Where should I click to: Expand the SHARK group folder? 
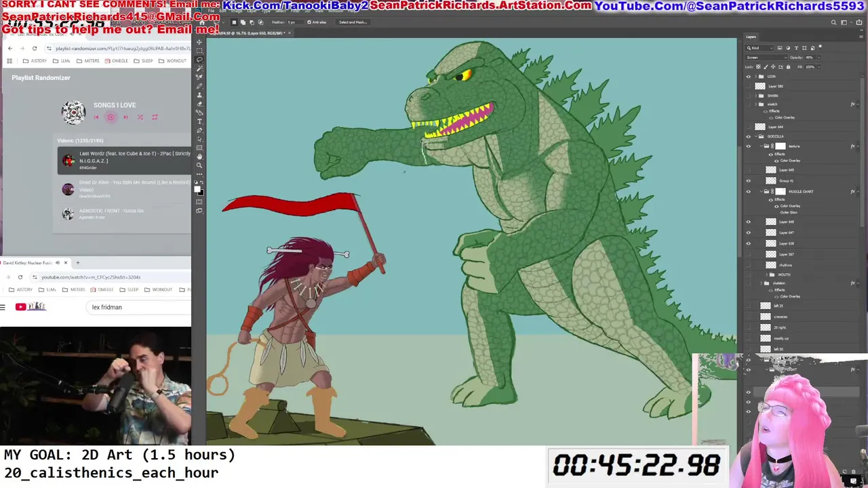pyautogui.click(x=755, y=96)
